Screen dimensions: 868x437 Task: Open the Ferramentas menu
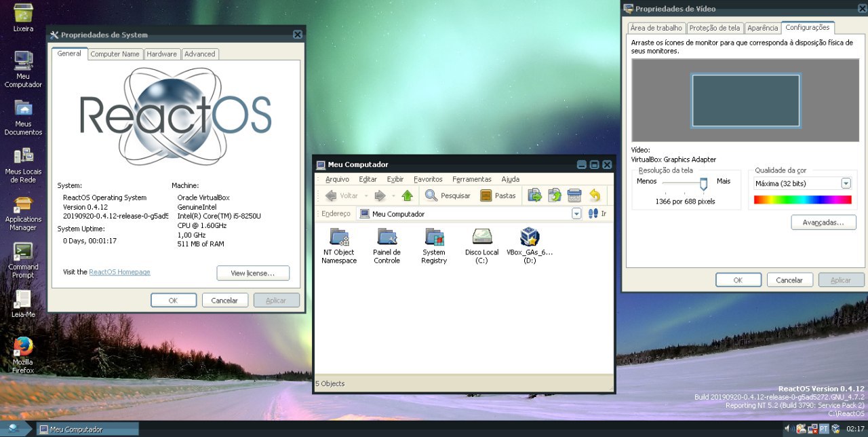tap(472, 179)
